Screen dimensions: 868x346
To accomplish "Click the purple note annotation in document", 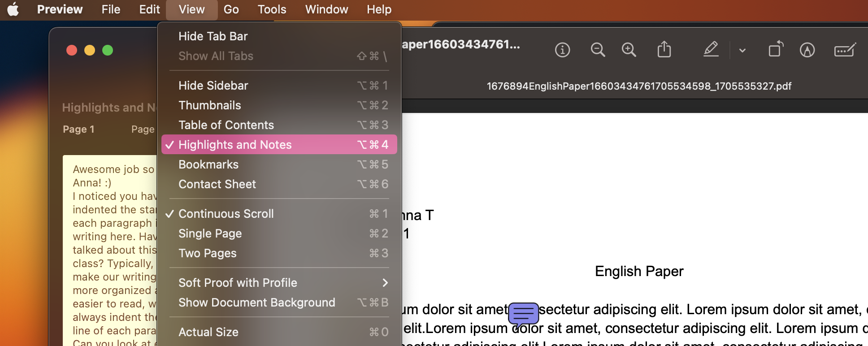I will (523, 315).
